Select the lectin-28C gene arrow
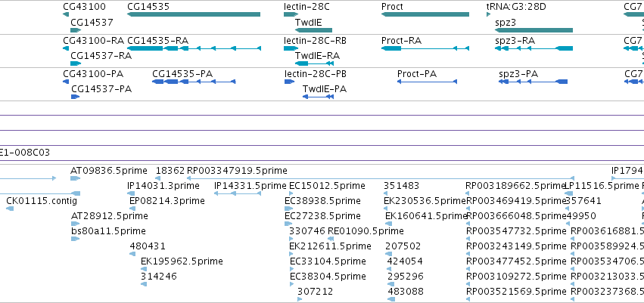Image resolution: width=644 pixels, height=303 pixels. point(291,14)
